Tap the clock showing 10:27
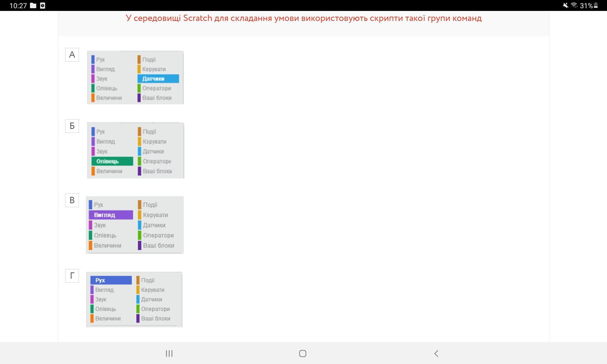 (x=18, y=5)
